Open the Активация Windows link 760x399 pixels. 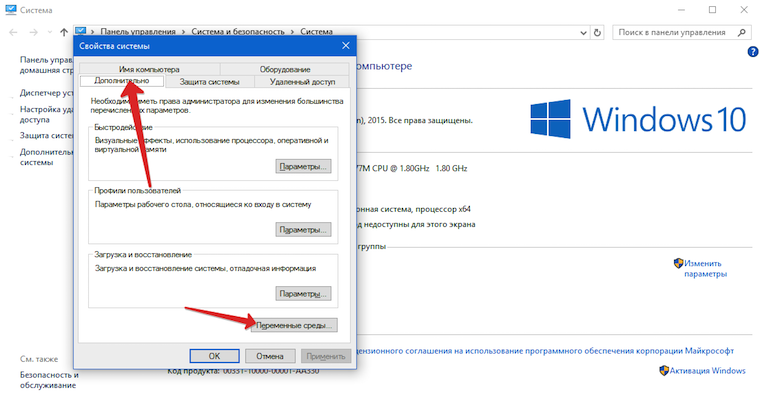pos(708,370)
